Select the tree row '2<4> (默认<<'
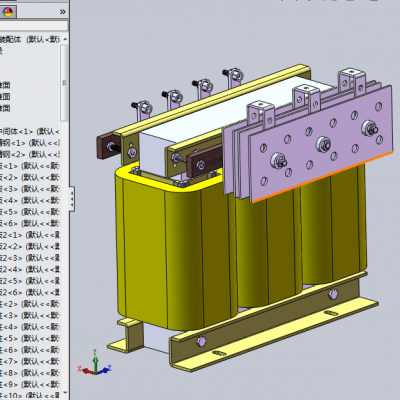 (30, 269)
